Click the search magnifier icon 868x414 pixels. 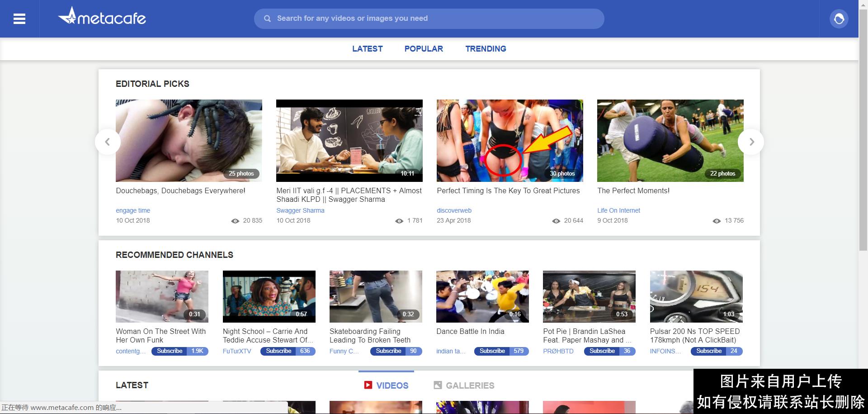(267, 19)
